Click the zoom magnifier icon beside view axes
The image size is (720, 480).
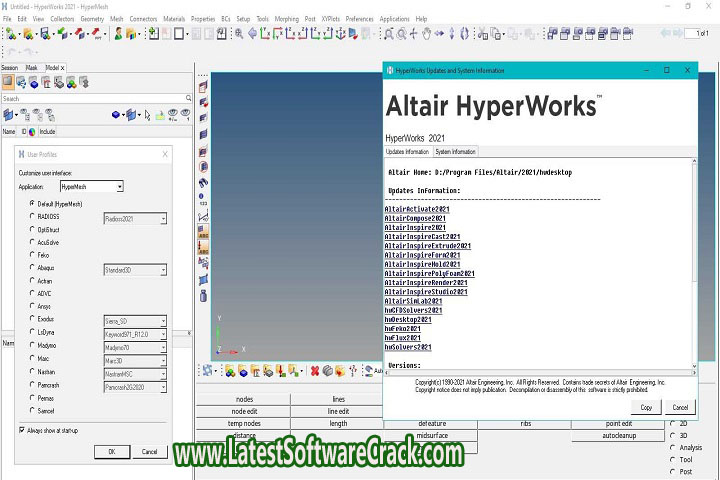tap(239, 34)
